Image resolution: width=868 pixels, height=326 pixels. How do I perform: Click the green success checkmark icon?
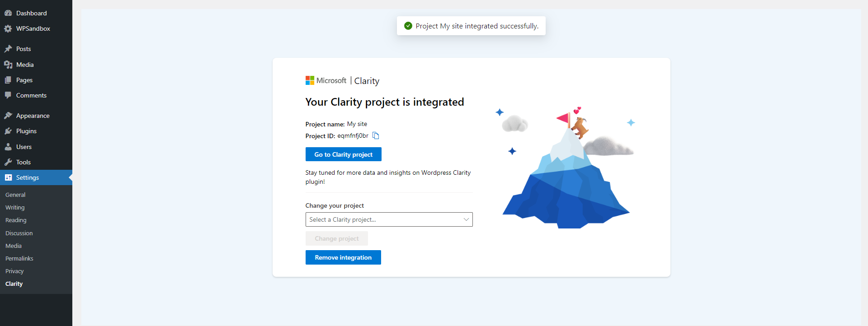coord(408,26)
